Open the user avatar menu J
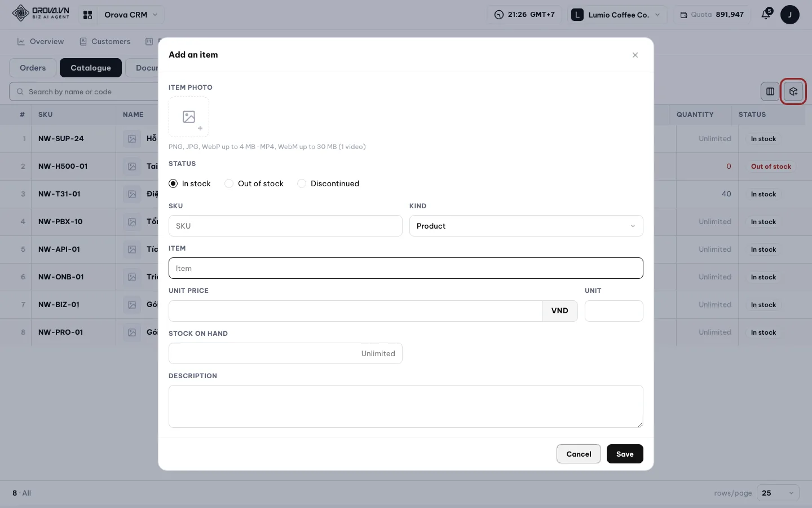 pyautogui.click(x=790, y=15)
